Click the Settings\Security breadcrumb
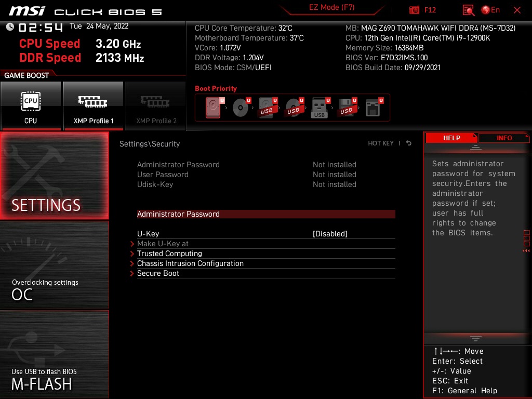This screenshot has height=399, width=532. coord(150,144)
